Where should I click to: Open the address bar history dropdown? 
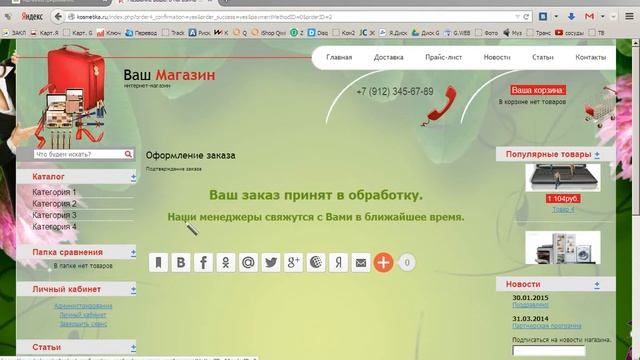(x=517, y=17)
